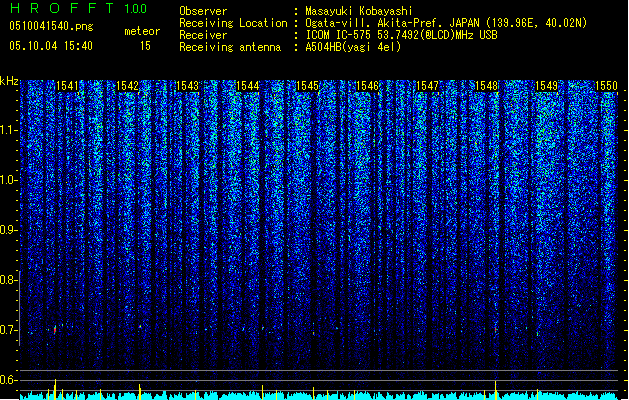Click the tallest yellow power spike near 1541
Image resolution: width=629 pixels, height=400 pixels.
(55, 389)
